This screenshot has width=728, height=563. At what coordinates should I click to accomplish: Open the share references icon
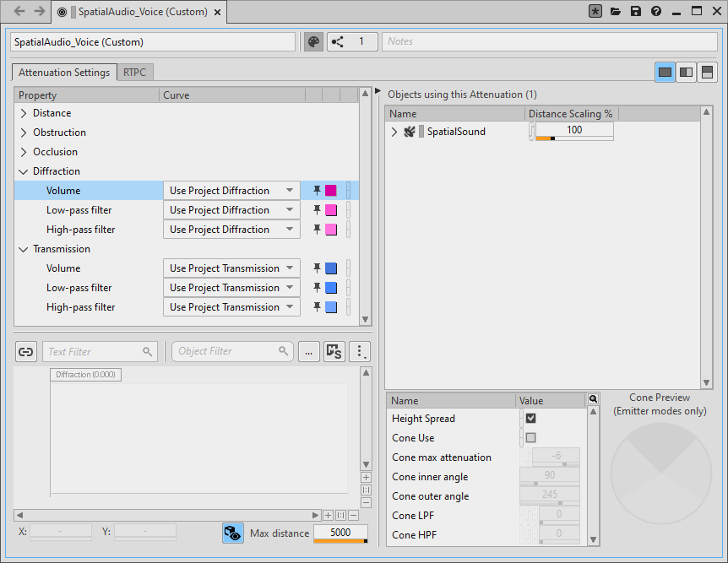(x=337, y=42)
